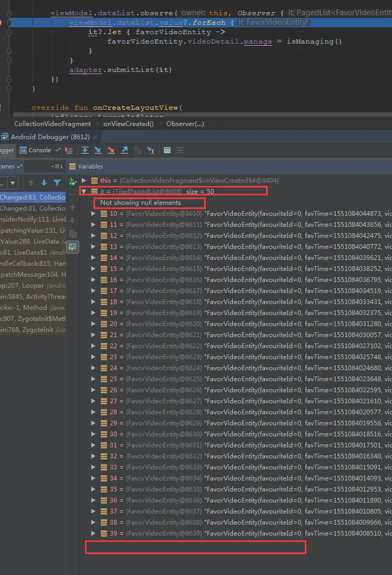Click the frames filter funnel icon
Viewport: 392px width, 575px height.
click(x=57, y=183)
